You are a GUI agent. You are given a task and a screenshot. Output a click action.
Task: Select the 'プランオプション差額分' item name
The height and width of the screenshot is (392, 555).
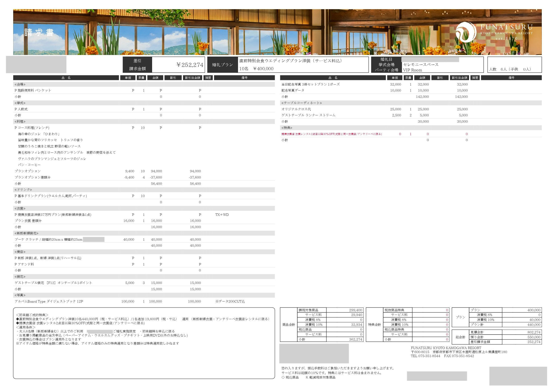point(33,177)
